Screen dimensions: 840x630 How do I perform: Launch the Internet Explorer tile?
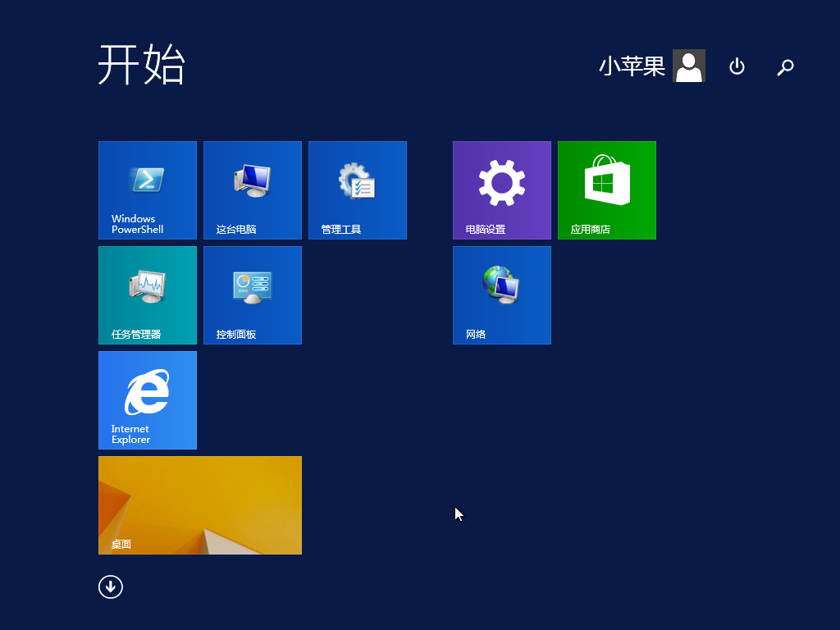click(x=148, y=400)
